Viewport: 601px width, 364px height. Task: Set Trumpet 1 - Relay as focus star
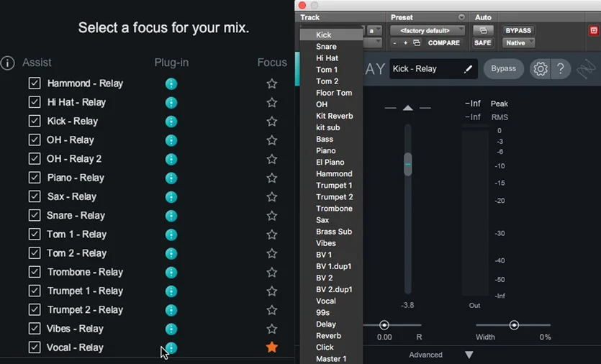point(272,291)
